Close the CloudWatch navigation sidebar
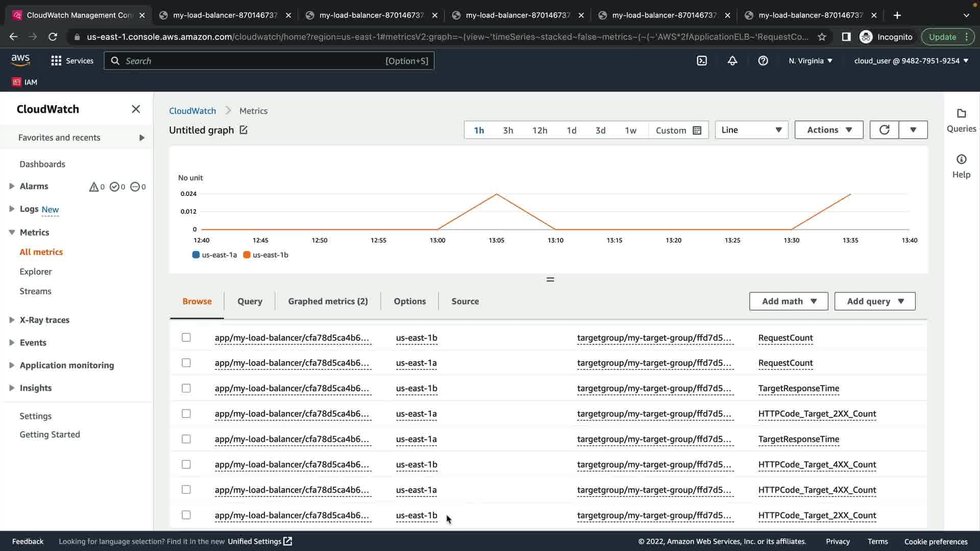Image resolution: width=980 pixels, height=551 pixels. [x=136, y=109]
